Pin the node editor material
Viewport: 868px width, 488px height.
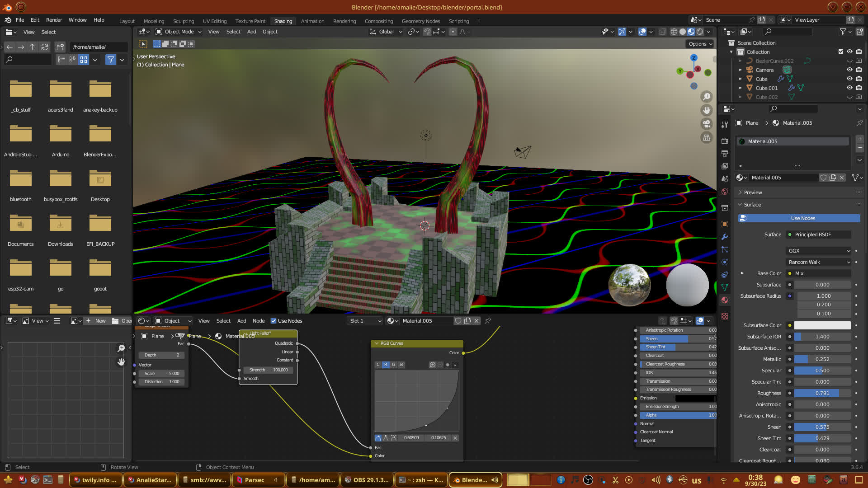click(488, 321)
